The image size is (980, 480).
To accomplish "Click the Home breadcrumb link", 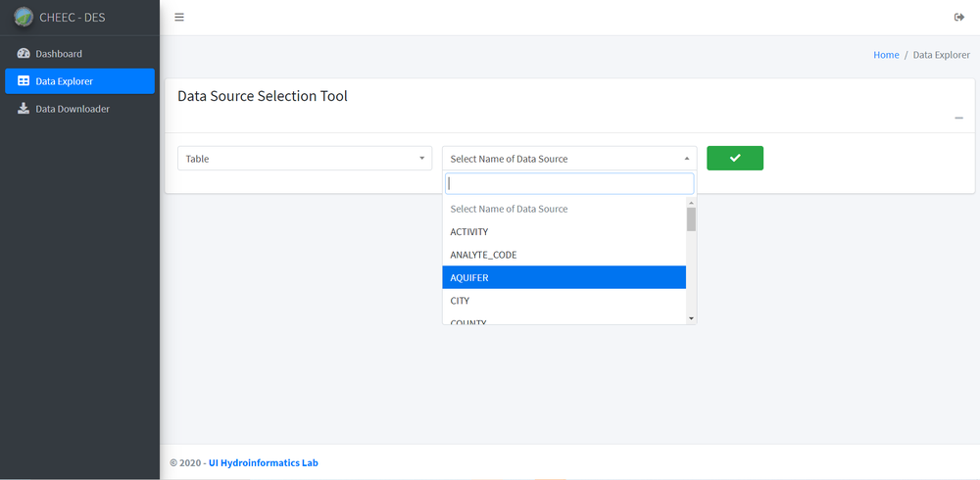I will click(x=886, y=55).
